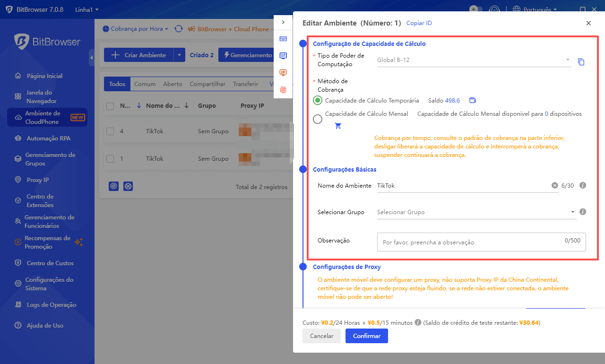Expand the Tipo de Poder de Computação dropdown
The width and height of the screenshot is (605, 364).
click(x=474, y=60)
